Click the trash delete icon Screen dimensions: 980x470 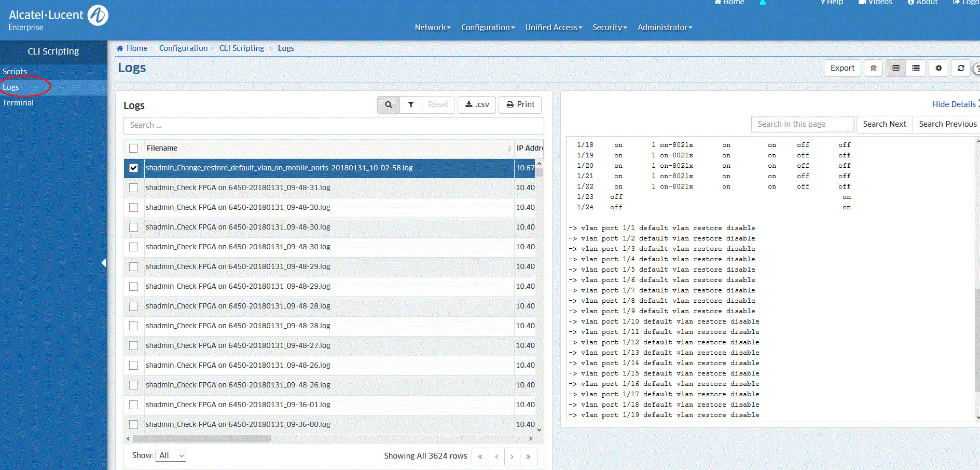click(x=874, y=68)
